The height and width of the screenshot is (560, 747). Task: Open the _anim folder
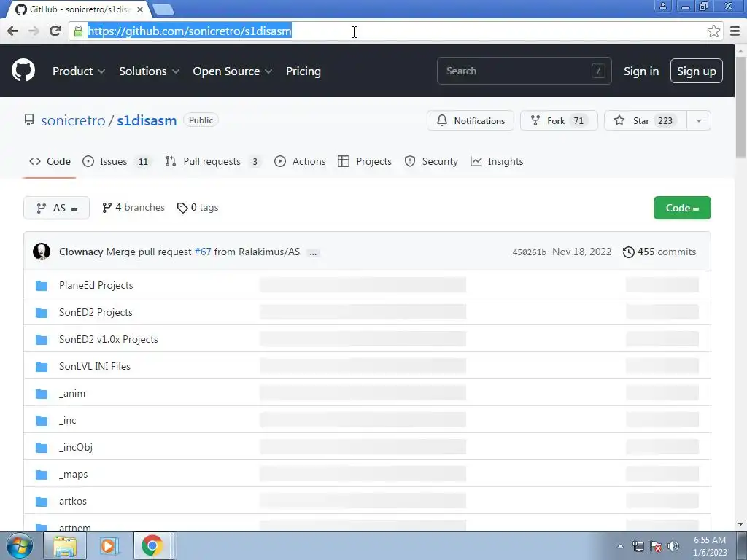click(72, 393)
